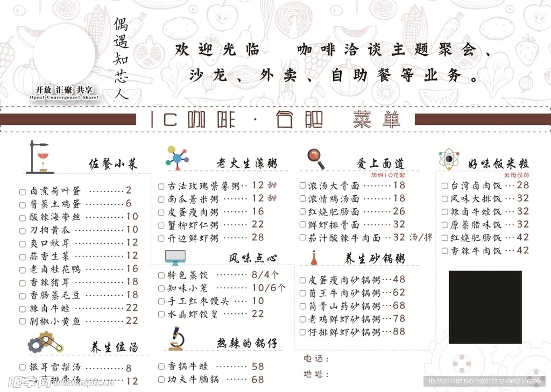Click the computer monitor icon beside 风味点心

point(175,258)
